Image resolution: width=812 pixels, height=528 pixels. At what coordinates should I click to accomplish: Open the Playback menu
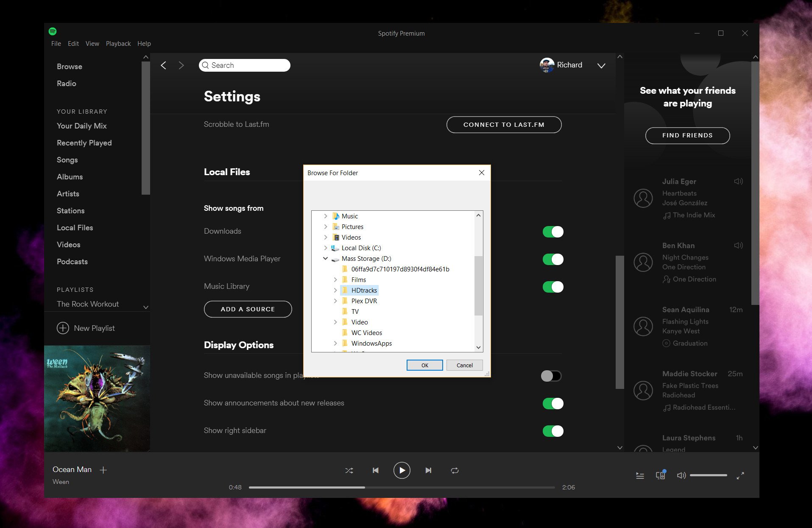(118, 44)
